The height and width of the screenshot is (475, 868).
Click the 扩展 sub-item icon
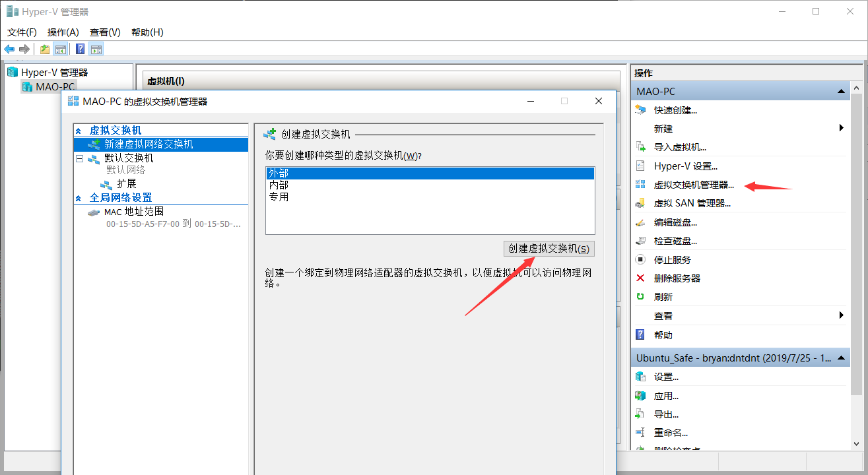pyautogui.click(x=106, y=184)
